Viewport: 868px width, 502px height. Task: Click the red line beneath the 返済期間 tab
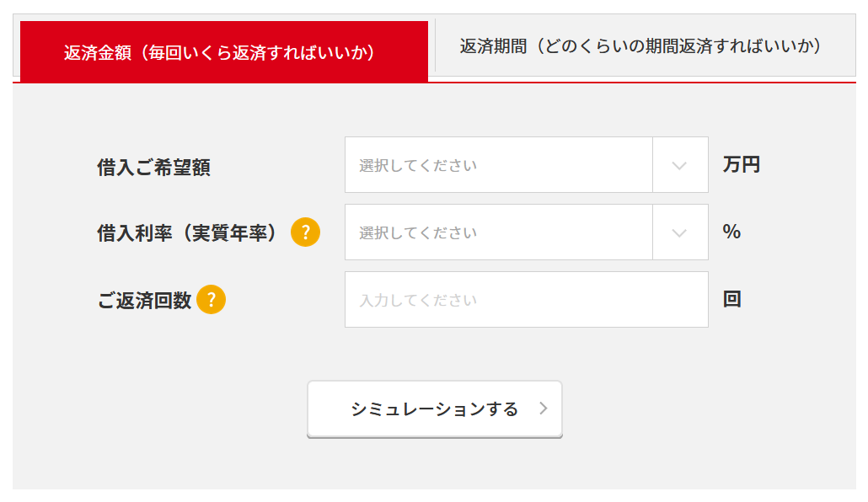642,83
